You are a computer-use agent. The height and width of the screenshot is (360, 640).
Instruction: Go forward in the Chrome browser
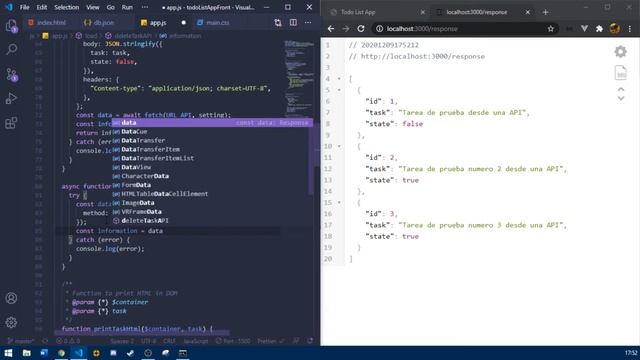(x=346, y=29)
